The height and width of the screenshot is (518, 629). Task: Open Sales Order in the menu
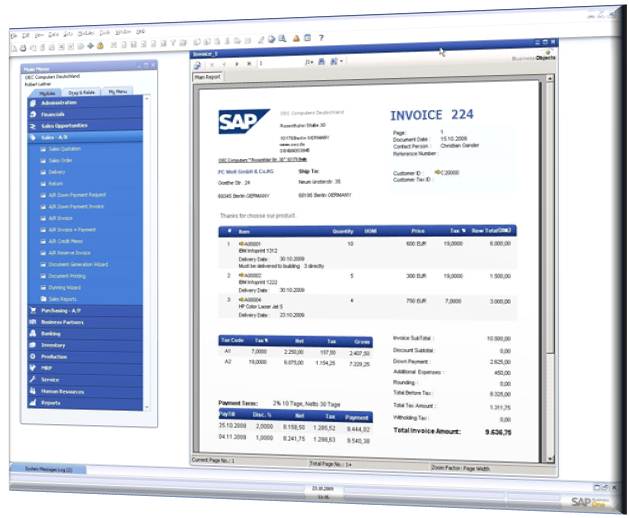point(60,160)
